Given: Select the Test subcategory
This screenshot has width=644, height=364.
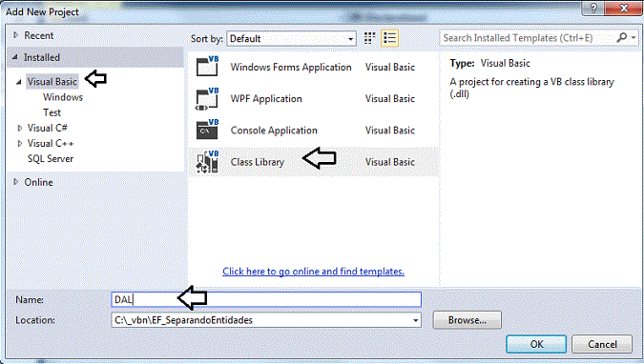Looking at the screenshot, I should tap(52, 112).
